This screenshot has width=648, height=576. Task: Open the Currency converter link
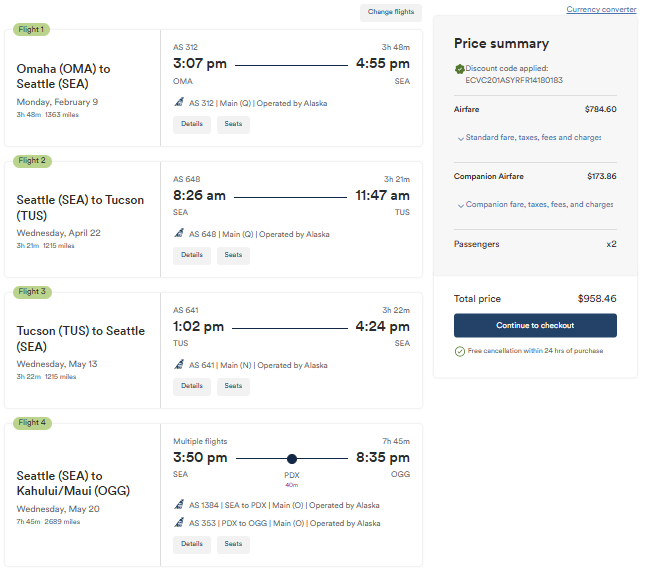point(601,10)
